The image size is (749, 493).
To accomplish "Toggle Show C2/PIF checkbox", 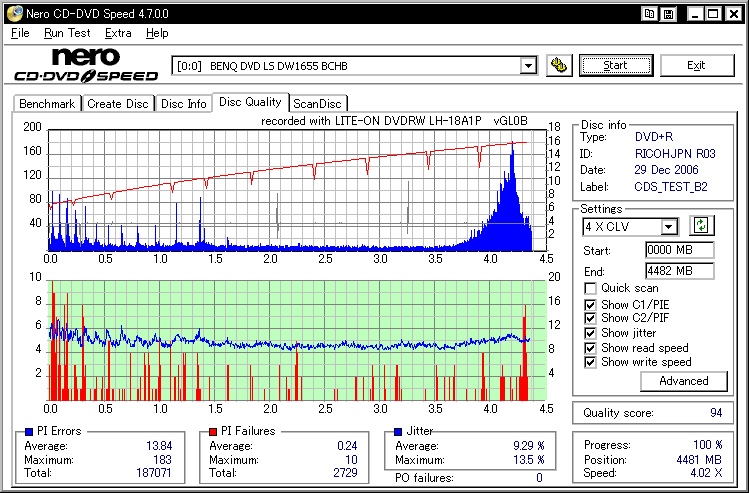I will click(590, 318).
